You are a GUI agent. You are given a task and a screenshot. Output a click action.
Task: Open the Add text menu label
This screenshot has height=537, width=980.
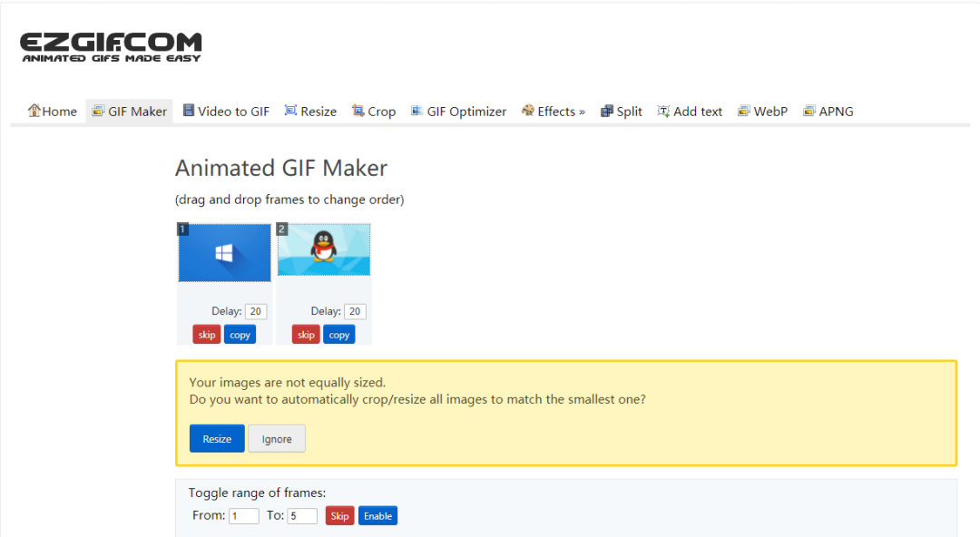point(698,112)
